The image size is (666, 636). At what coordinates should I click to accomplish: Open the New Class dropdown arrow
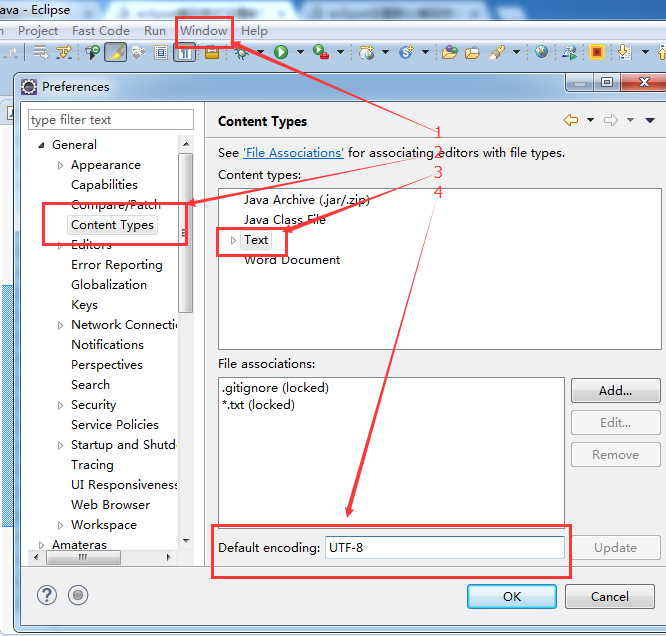click(425, 52)
